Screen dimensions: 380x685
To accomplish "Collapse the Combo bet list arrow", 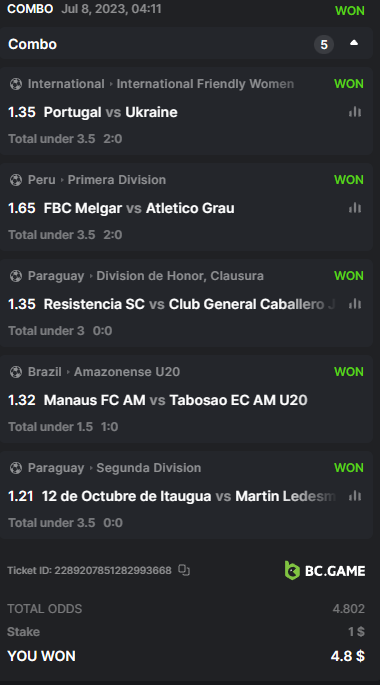I will (x=354, y=43).
